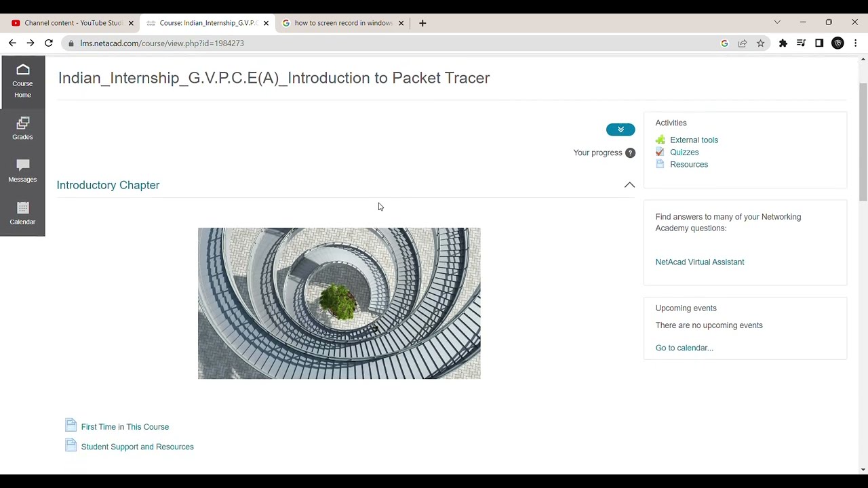Close the how to screen record tab
868x488 pixels.
(401, 23)
